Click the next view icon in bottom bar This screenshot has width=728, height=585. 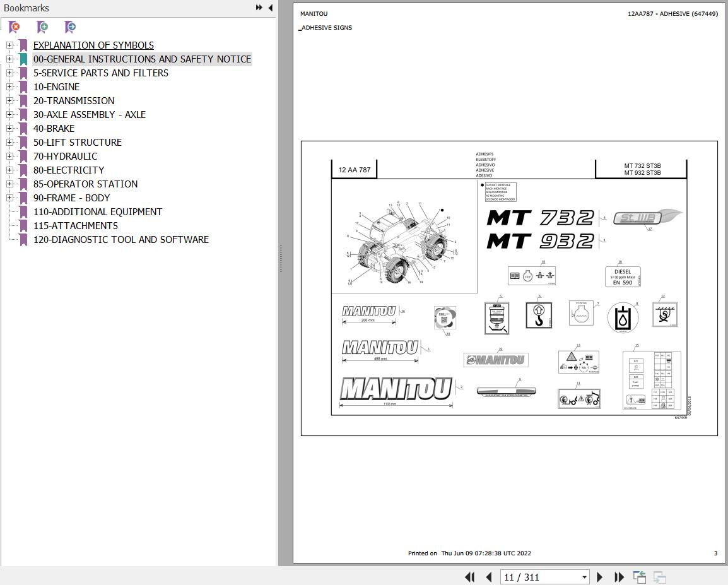659,577
